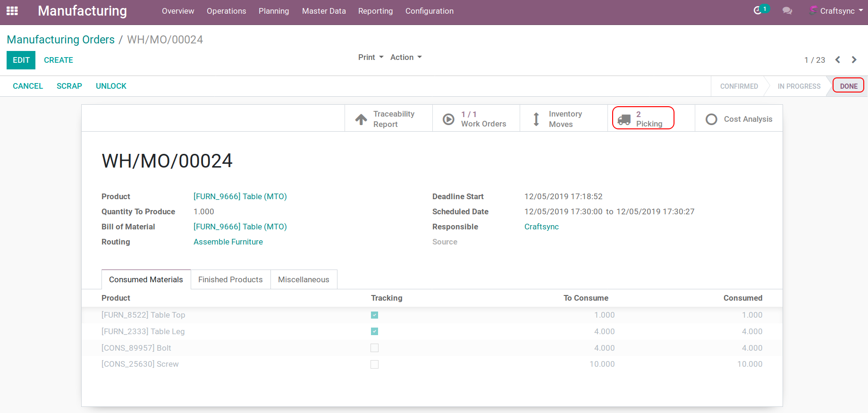Open the conversations chat bubble icon
Image resolution: width=868 pixels, height=413 pixels.
[787, 10]
